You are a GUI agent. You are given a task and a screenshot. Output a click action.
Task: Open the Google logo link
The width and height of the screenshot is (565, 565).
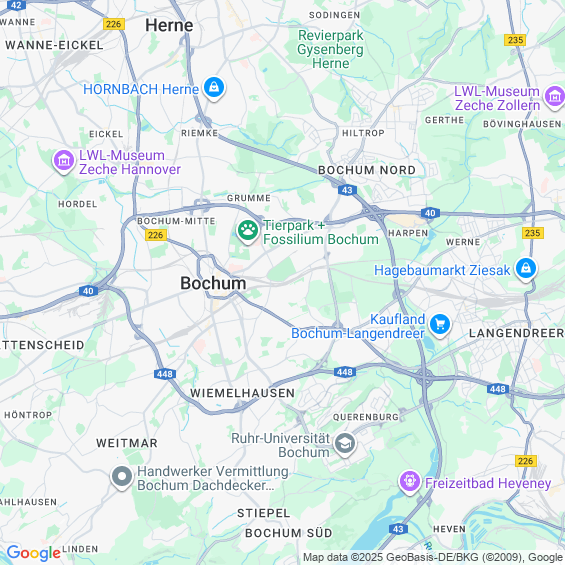pos(34,553)
